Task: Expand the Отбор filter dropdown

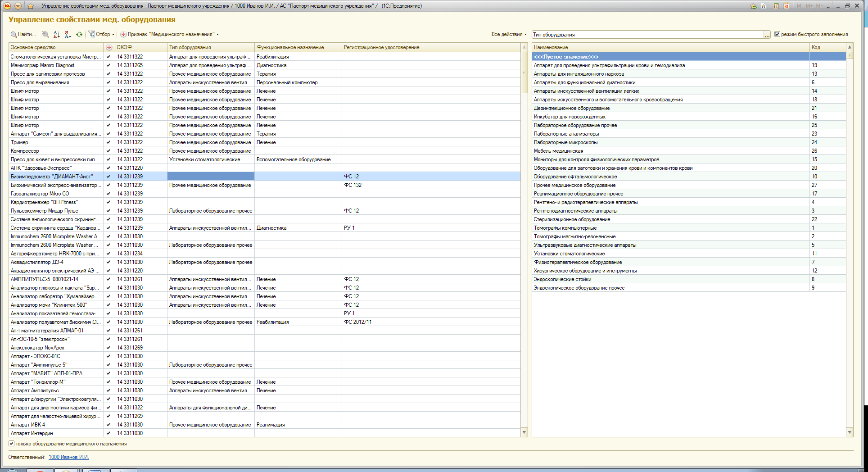Action: [x=102, y=34]
